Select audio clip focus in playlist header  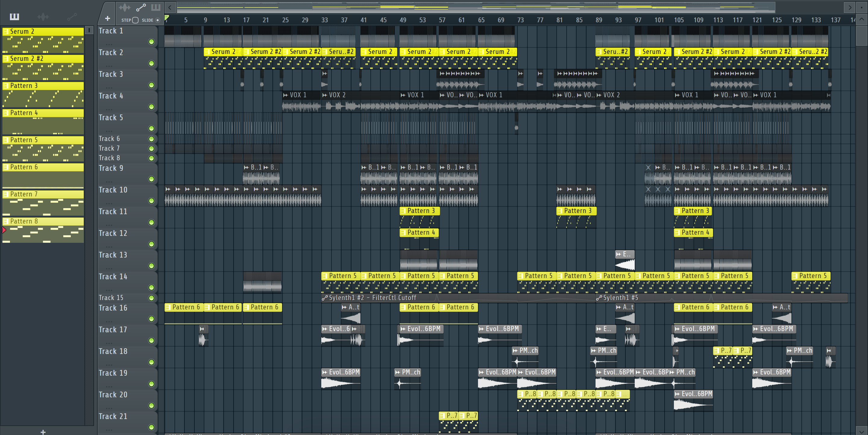(x=125, y=7)
